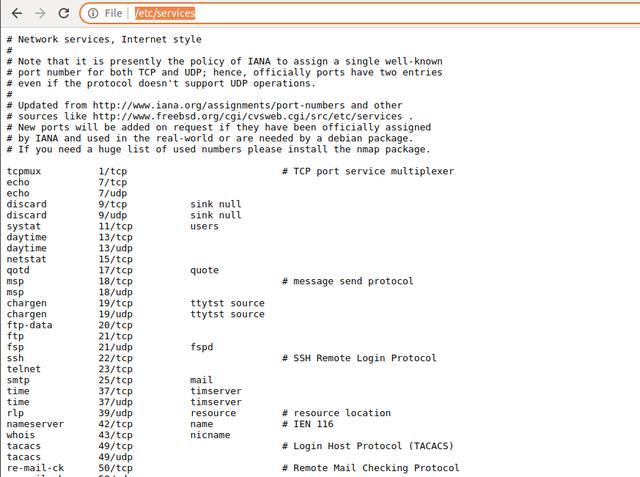Click the '49/tcp' port entry
Viewport: 640px width, 477px height.
coord(116,447)
